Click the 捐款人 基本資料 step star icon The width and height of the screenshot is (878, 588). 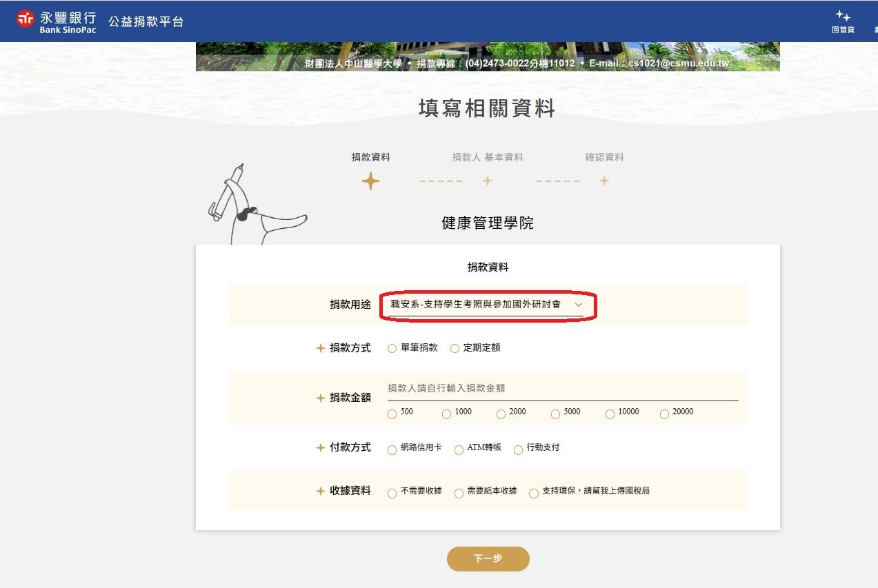(x=488, y=181)
